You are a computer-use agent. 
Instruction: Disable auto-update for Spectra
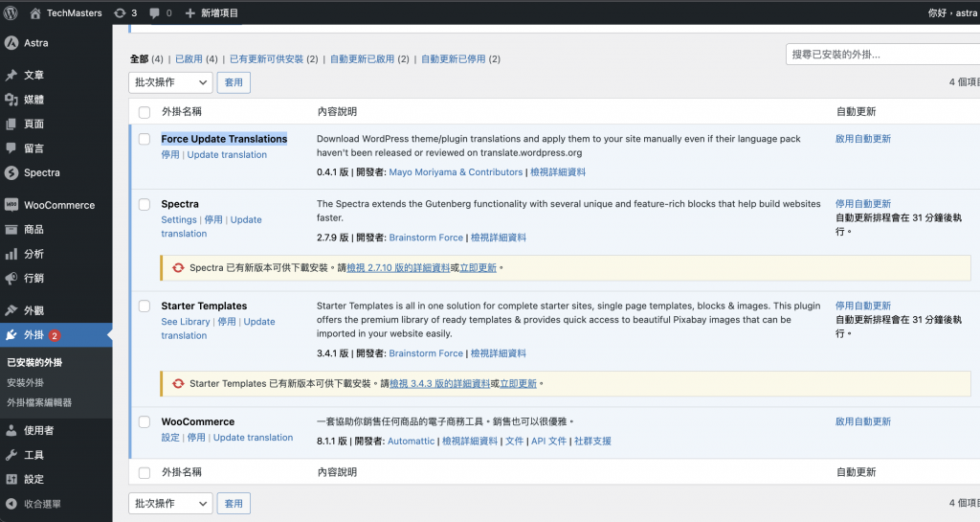(863, 204)
